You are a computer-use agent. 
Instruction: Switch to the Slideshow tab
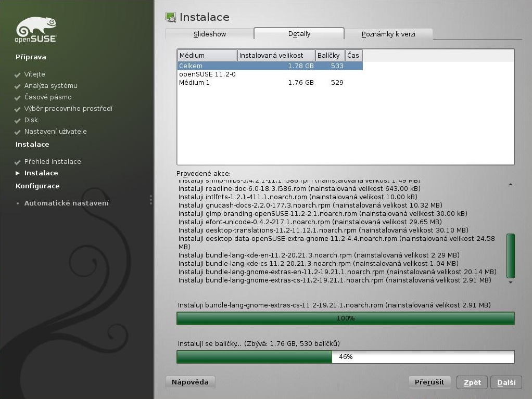point(210,34)
